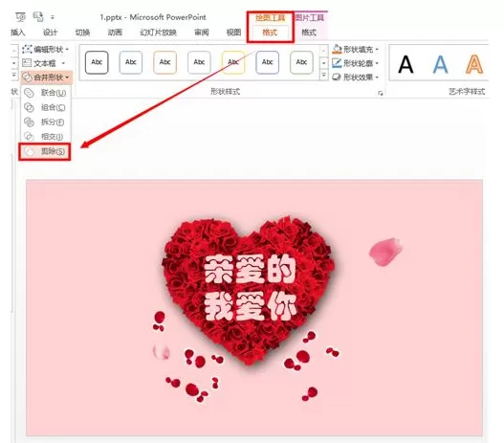Apply the black A WordArt style
504x443 pixels.
[405, 64]
